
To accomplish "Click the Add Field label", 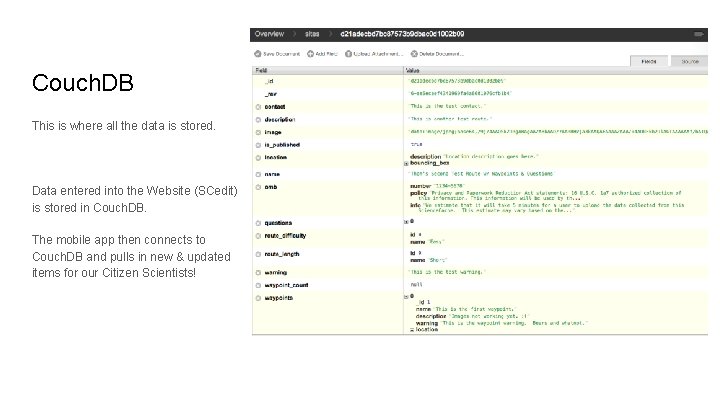I will coord(326,54).
